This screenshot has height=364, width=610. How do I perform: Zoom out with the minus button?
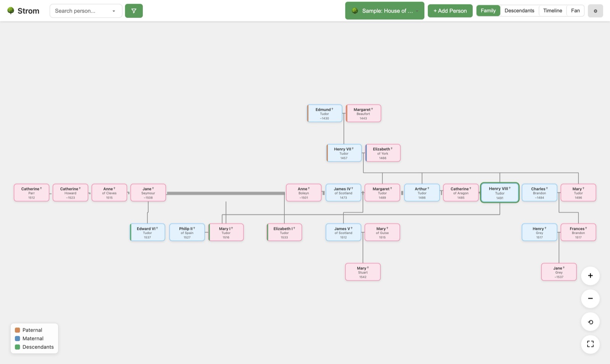click(590, 298)
